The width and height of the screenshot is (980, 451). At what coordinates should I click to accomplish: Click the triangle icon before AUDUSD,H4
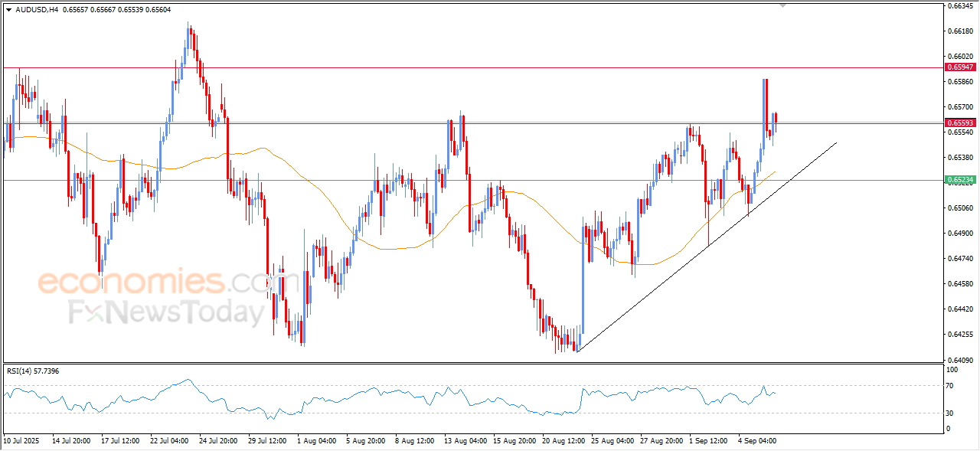pyautogui.click(x=8, y=10)
